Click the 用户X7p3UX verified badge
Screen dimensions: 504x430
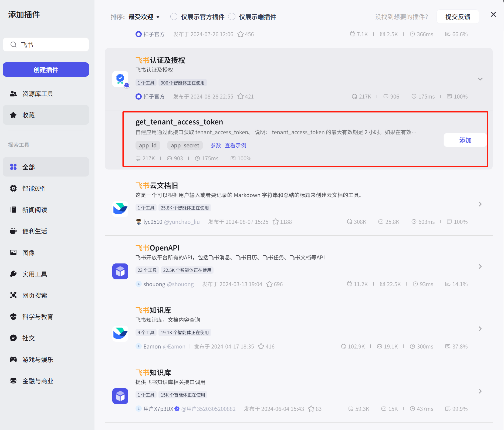tap(177, 409)
